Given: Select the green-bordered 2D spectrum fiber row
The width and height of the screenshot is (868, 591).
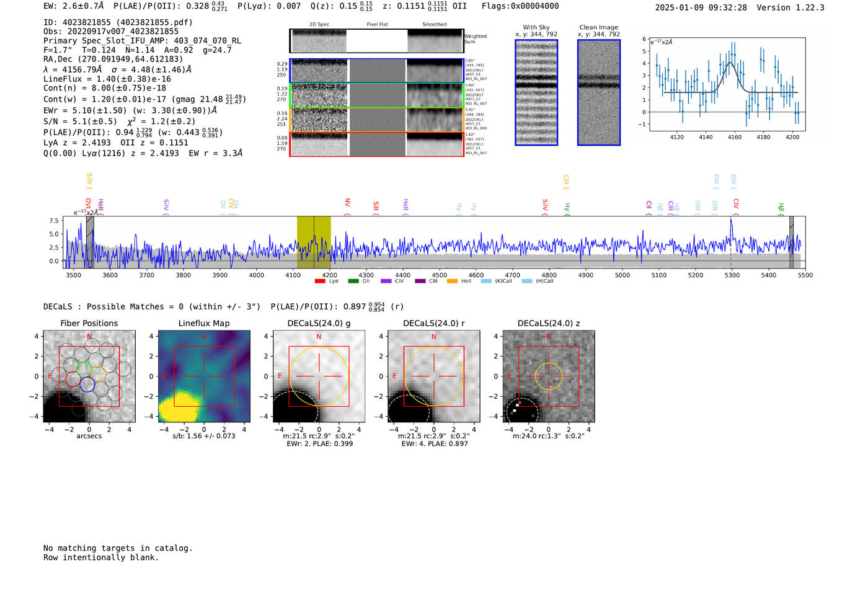Looking at the screenshot, I should point(376,95).
